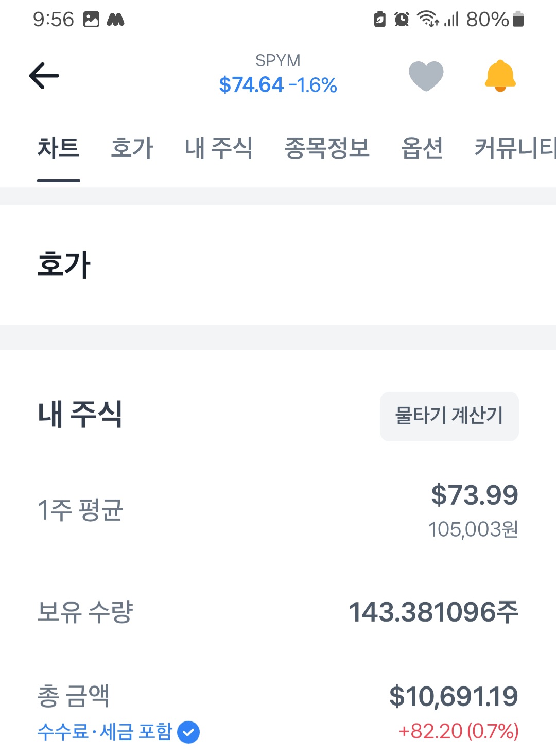Tap the 수수료·세금 포함 link
Viewport: 556px width, 756px height.
tap(105, 732)
